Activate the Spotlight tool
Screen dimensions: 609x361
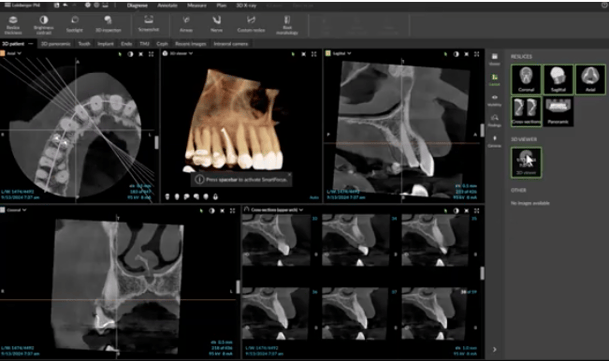74,24
